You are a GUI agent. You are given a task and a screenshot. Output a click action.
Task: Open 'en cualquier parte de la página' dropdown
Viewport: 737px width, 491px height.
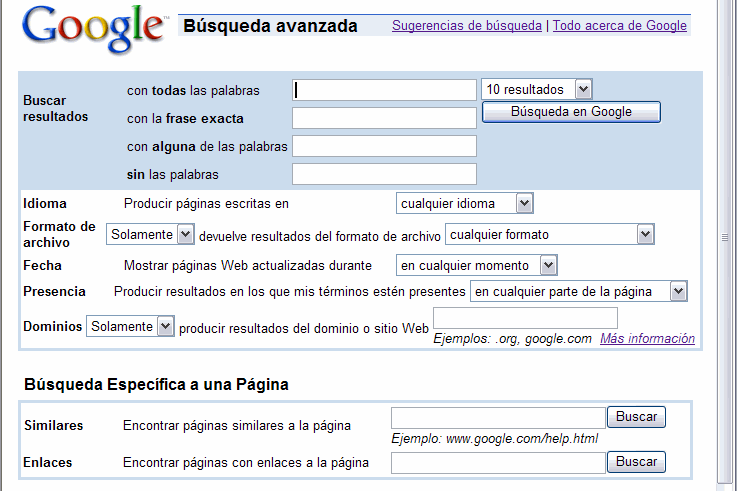pyautogui.click(x=579, y=291)
